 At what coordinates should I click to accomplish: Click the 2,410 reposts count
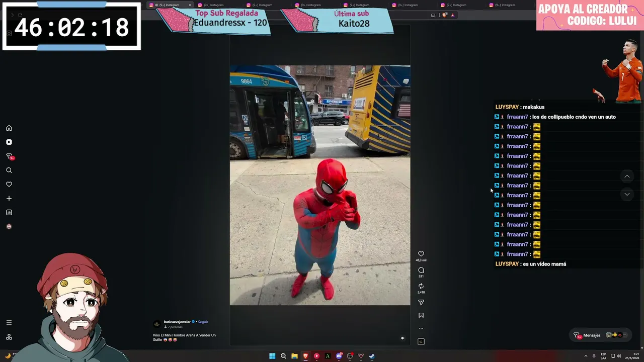click(x=421, y=292)
